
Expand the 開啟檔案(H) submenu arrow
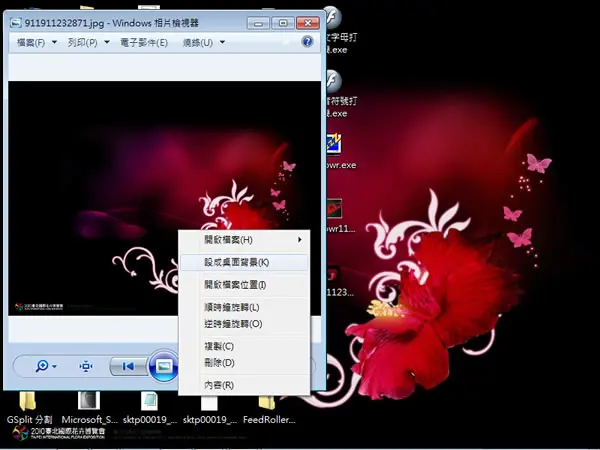click(300, 240)
